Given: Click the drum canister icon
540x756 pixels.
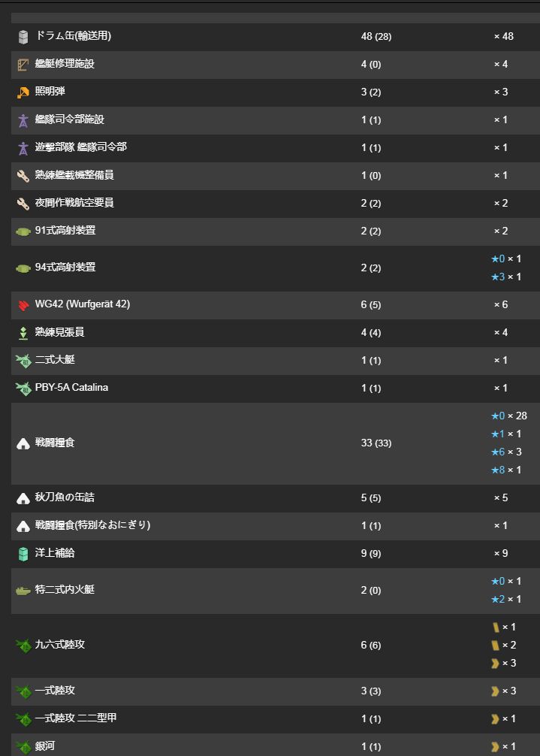Looking at the screenshot, I should pyautogui.click(x=23, y=37).
